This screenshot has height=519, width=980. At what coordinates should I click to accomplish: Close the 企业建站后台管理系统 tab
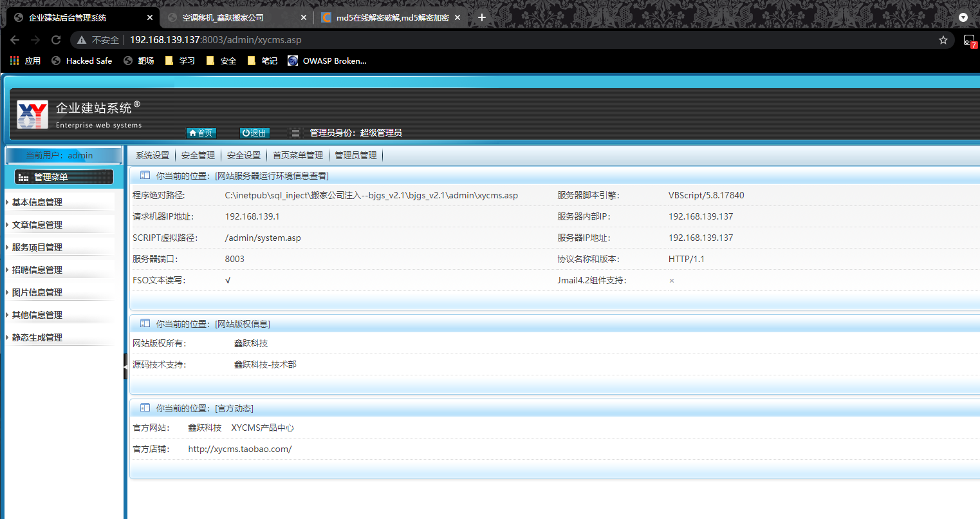point(150,17)
